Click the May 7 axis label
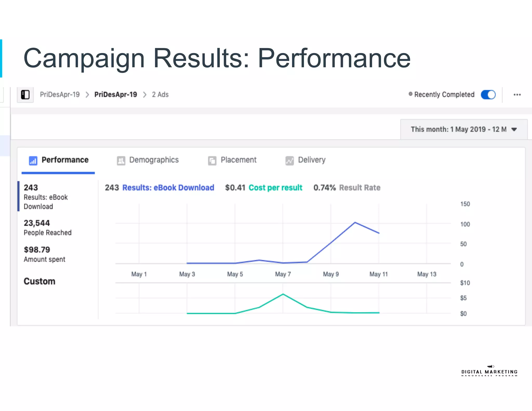 pyautogui.click(x=283, y=274)
